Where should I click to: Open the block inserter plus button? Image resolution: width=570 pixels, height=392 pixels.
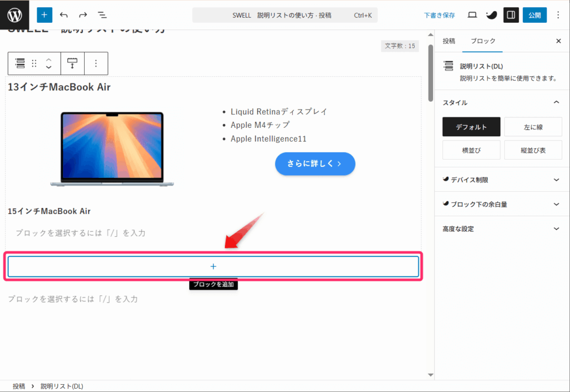pyautogui.click(x=45, y=15)
